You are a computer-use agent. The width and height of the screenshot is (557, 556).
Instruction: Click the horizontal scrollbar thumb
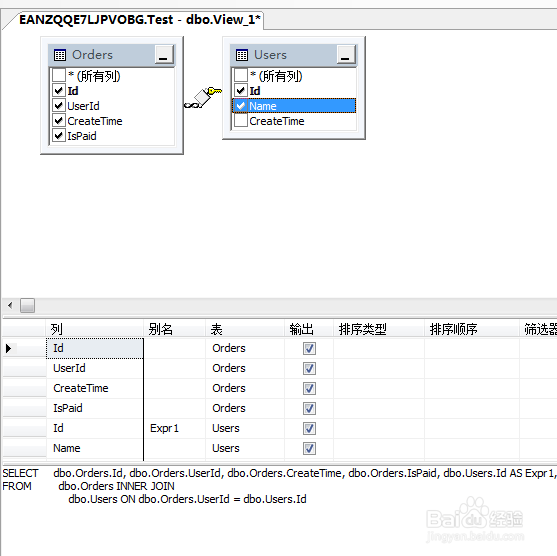click(27, 305)
